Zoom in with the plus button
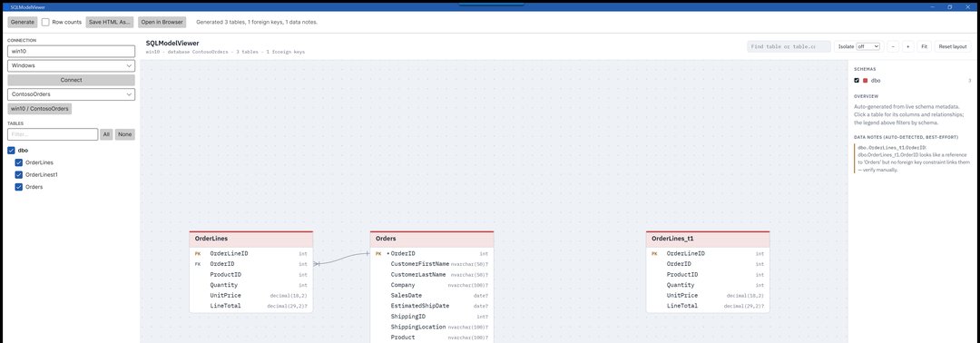Screen dimensions: 980x343 pos(907,47)
